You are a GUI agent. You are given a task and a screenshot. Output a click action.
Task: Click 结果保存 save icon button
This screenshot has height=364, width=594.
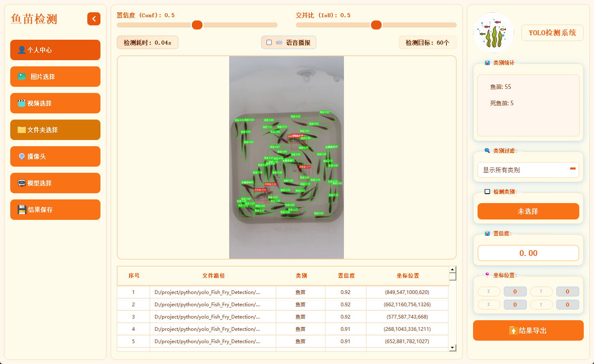click(x=55, y=210)
